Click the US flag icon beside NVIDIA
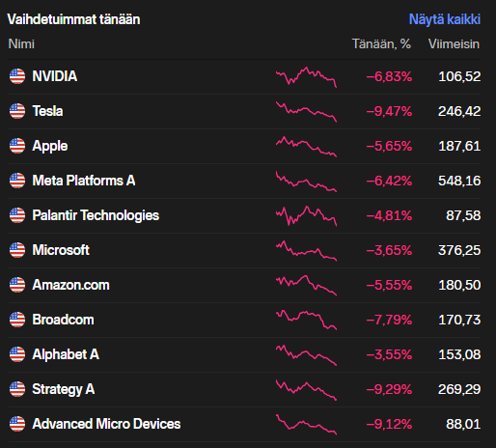496x448 pixels. pos(17,76)
